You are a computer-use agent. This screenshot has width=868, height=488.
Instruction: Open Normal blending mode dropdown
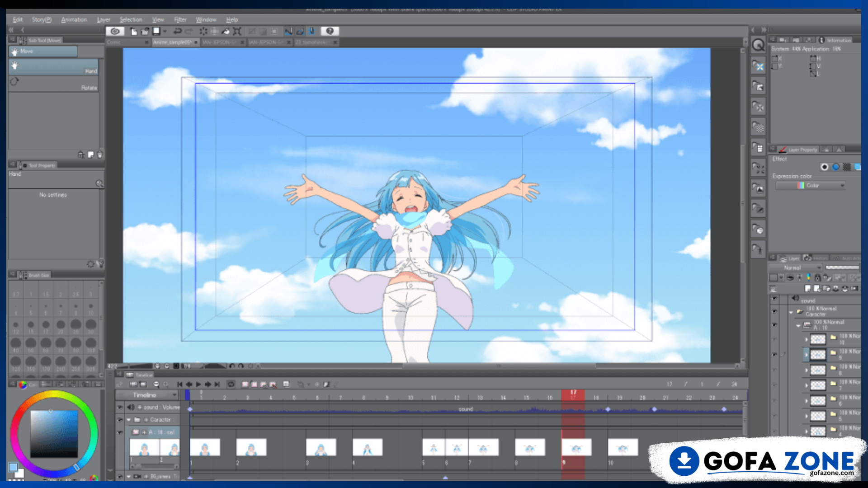click(x=797, y=268)
